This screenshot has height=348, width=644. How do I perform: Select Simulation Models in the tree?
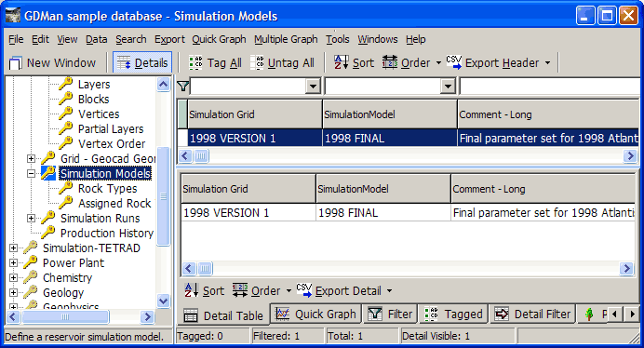(x=105, y=173)
